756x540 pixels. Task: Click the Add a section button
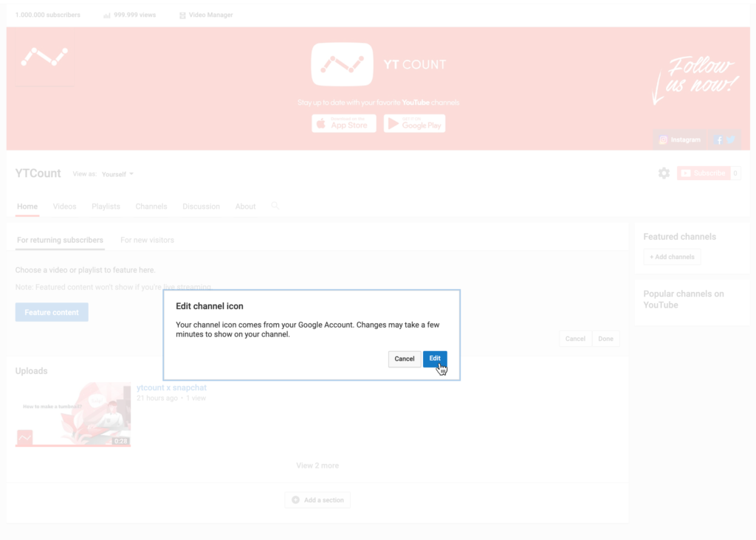click(317, 500)
